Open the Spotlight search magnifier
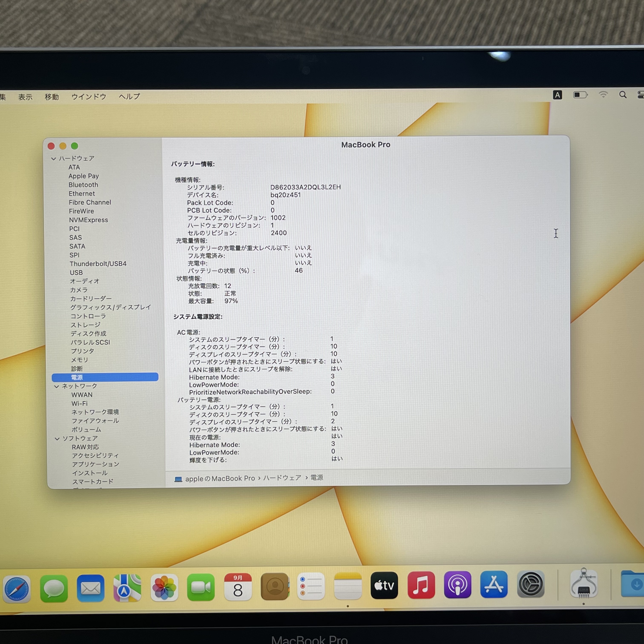This screenshot has width=644, height=644. coord(623,95)
